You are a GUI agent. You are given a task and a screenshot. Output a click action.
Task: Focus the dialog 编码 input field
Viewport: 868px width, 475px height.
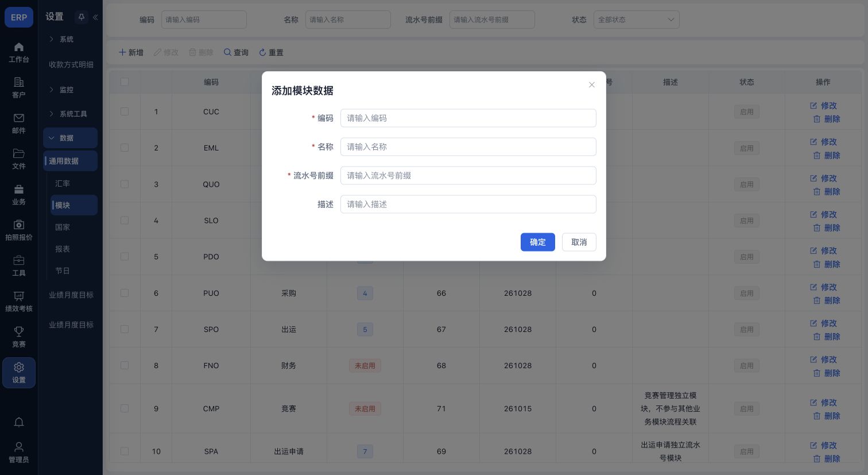[468, 118]
